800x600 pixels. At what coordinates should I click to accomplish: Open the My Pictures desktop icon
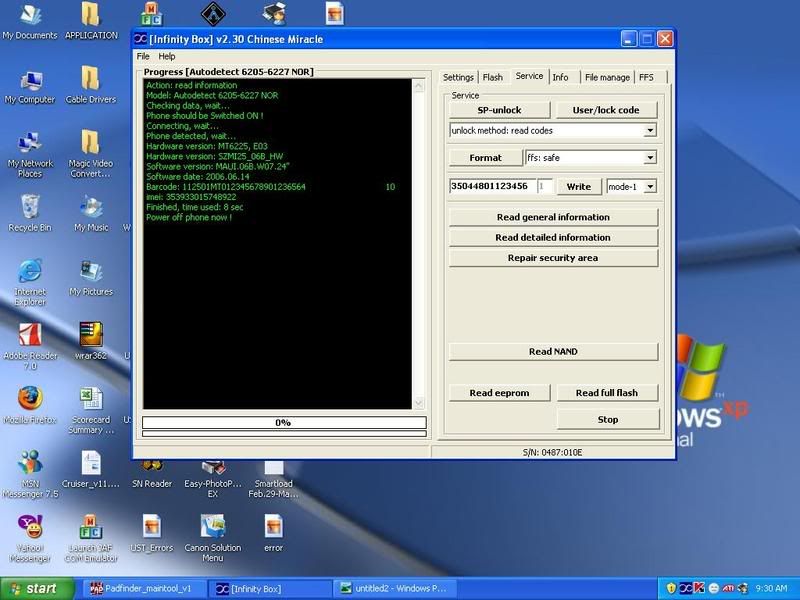(x=91, y=278)
